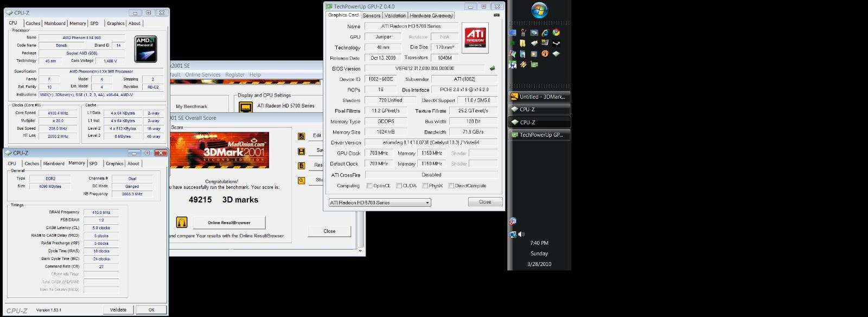This screenshot has height=317, width=868.
Task: Click the Validate button in CPU-Z
Action: [x=118, y=309]
